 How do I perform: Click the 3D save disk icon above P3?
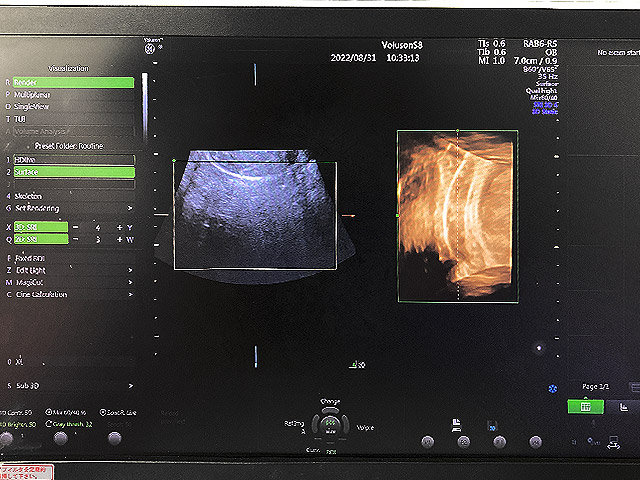pyautogui.click(x=492, y=426)
